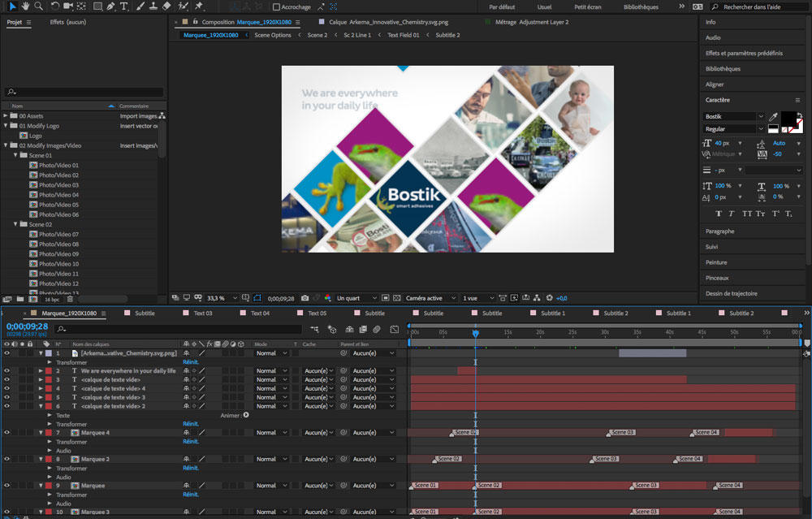Open the 1 vue layout dropdown
812x519 pixels.
478,298
